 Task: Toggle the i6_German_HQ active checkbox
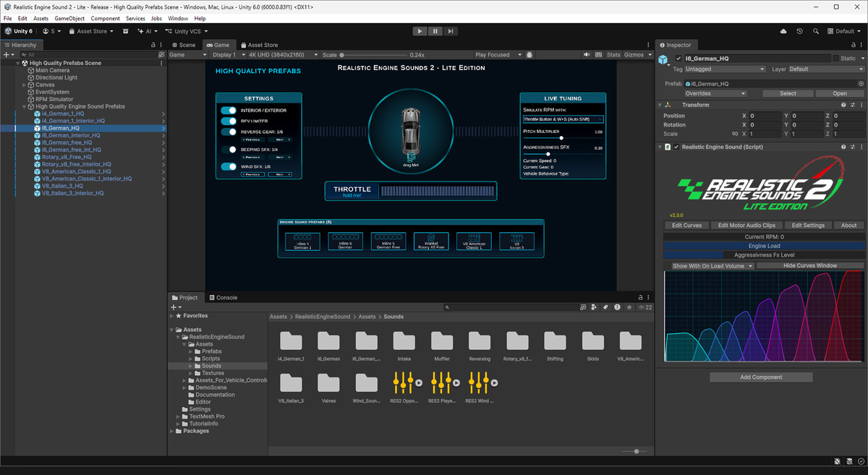678,59
